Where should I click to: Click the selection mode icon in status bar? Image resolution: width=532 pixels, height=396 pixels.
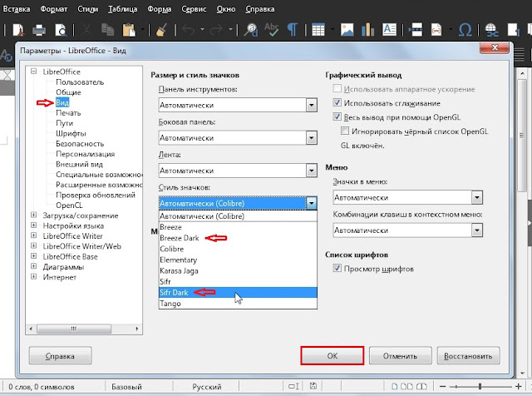pyautogui.click(x=293, y=386)
